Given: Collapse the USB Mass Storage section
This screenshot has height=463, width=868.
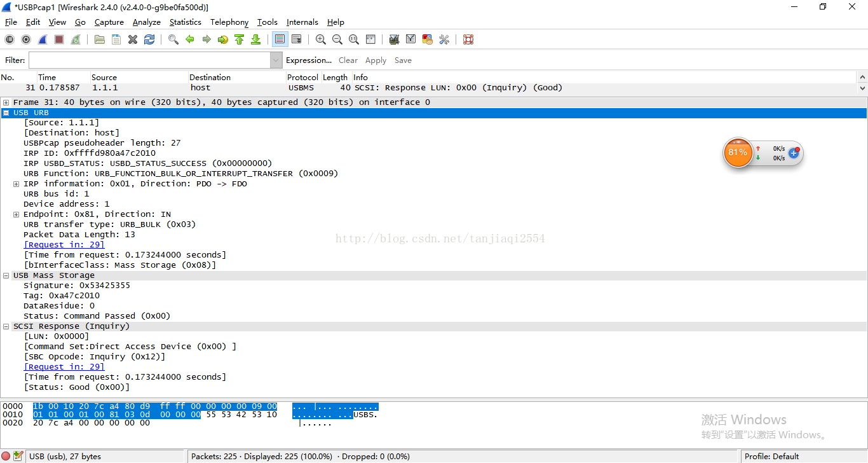Looking at the screenshot, I should [x=6, y=275].
